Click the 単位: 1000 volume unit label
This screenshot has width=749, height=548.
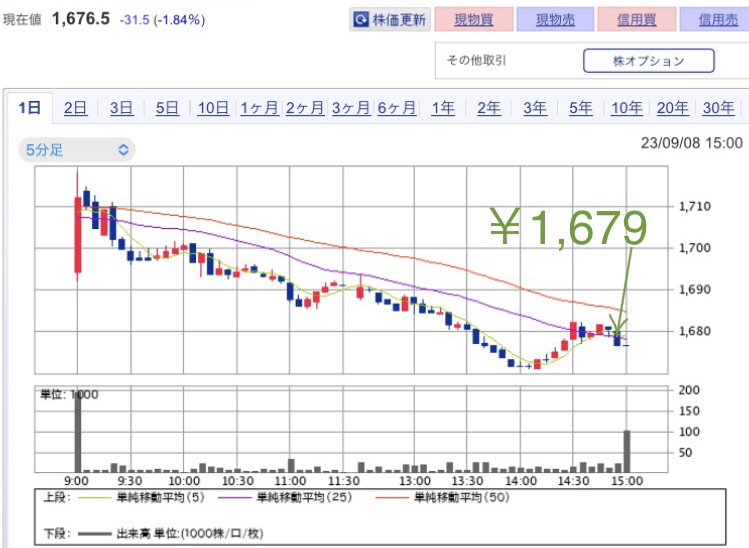[69, 395]
